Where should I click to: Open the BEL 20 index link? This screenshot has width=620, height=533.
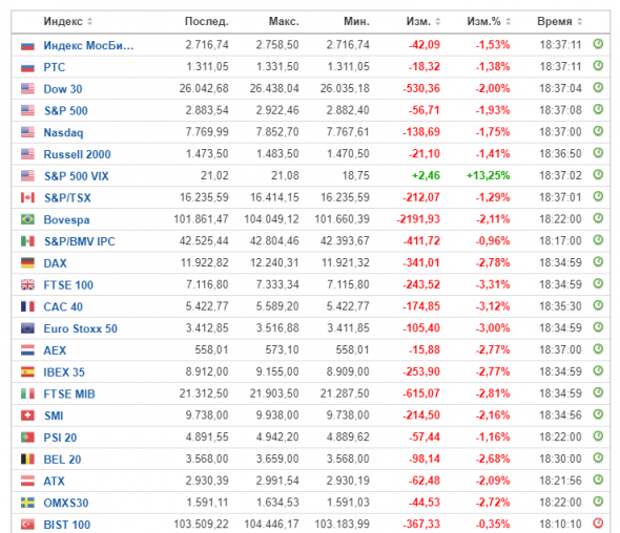pos(62,459)
